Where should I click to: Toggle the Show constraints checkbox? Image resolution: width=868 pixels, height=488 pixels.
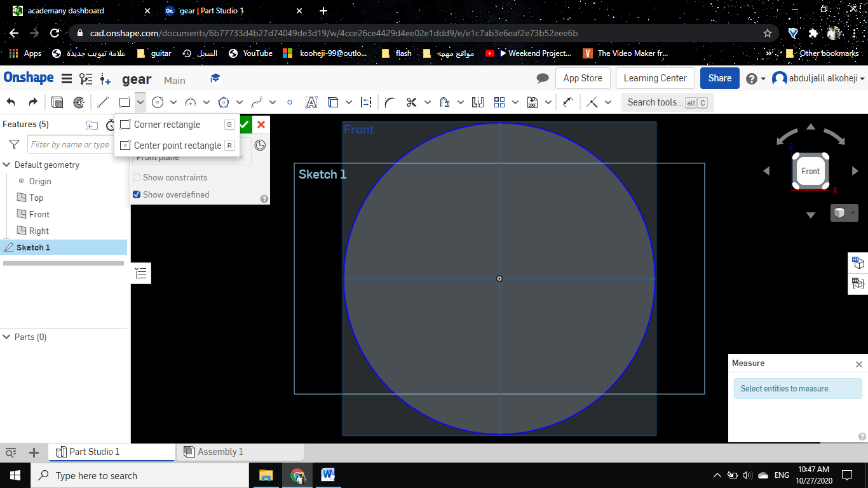(137, 178)
